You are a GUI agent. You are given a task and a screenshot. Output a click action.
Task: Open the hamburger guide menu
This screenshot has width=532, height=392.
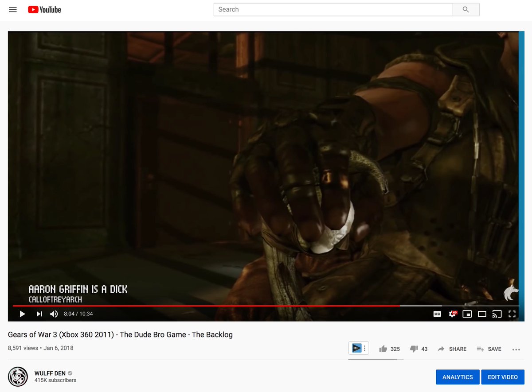[x=13, y=9]
